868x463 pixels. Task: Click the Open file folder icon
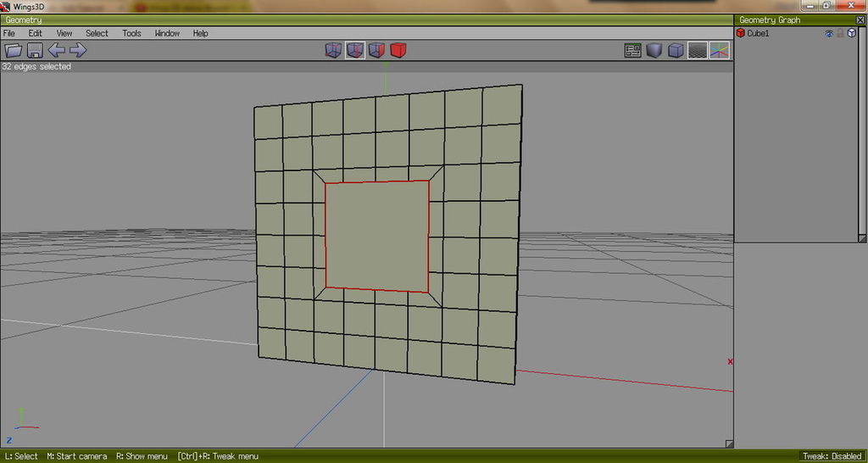tap(14, 51)
